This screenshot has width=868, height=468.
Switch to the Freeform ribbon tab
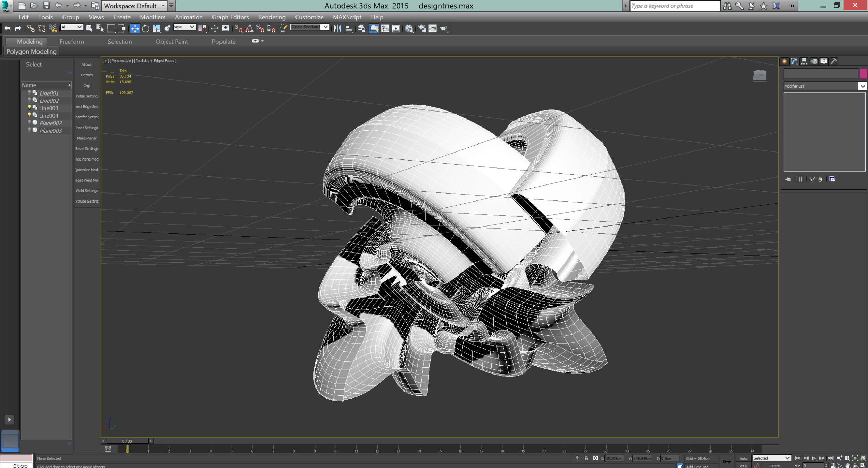coord(72,41)
